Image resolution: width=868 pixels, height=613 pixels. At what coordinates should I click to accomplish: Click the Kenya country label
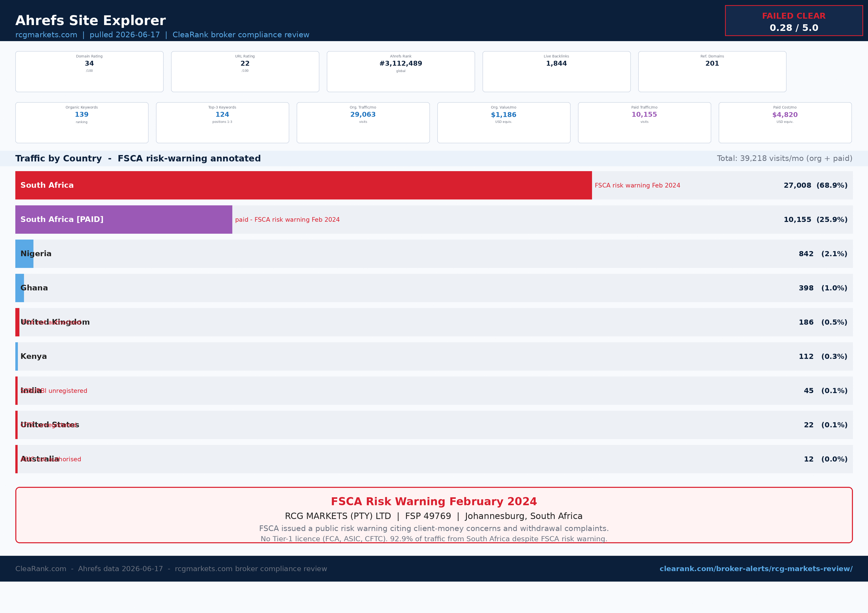34,356
